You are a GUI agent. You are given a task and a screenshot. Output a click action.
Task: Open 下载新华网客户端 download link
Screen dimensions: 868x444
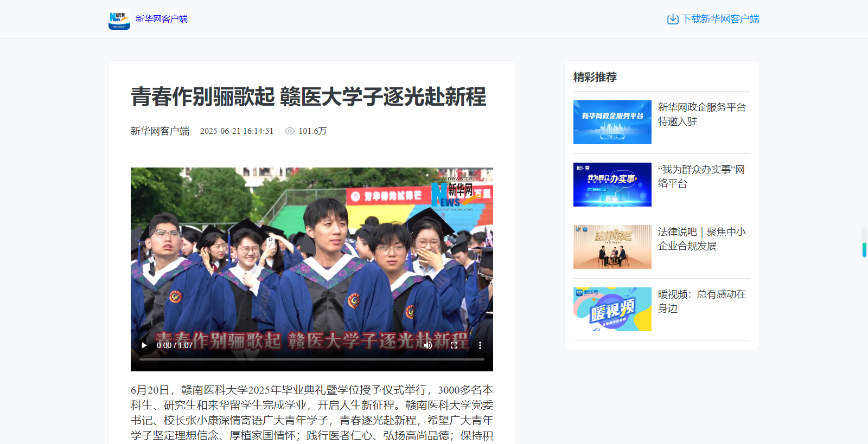coord(720,19)
